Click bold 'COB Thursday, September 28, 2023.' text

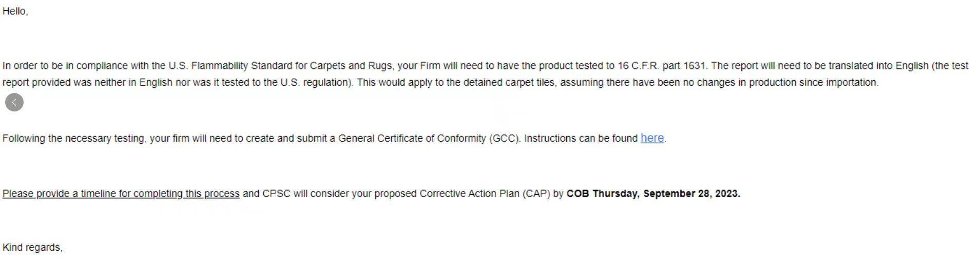tap(653, 194)
